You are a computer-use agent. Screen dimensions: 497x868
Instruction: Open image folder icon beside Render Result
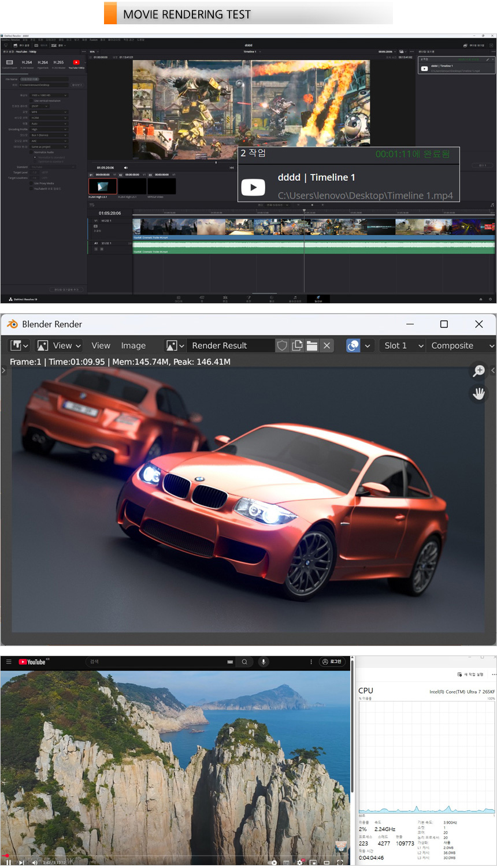(x=312, y=345)
